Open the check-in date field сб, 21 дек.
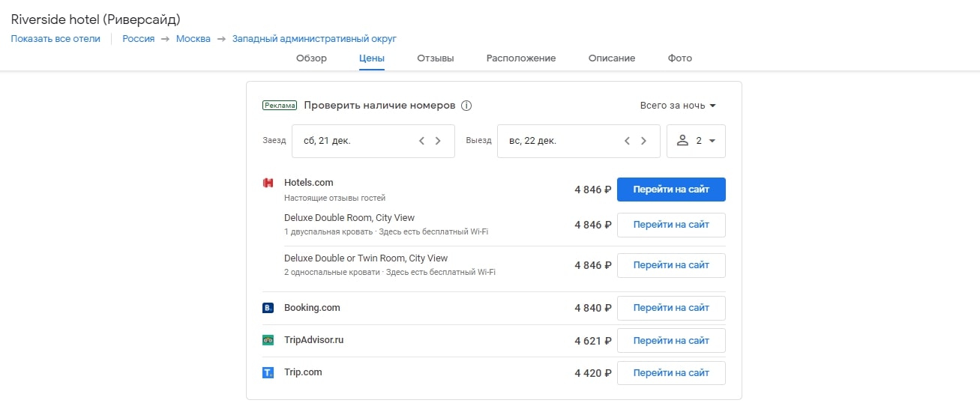The height and width of the screenshot is (409, 980). click(x=373, y=141)
